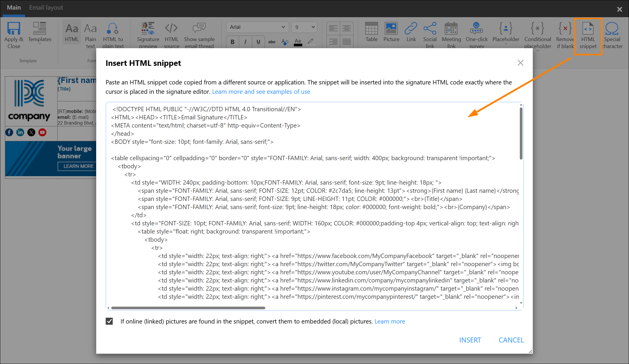Click the dialog resize grip corner
The height and width of the screenshot is (364, 629).
[x=530, y=351]
